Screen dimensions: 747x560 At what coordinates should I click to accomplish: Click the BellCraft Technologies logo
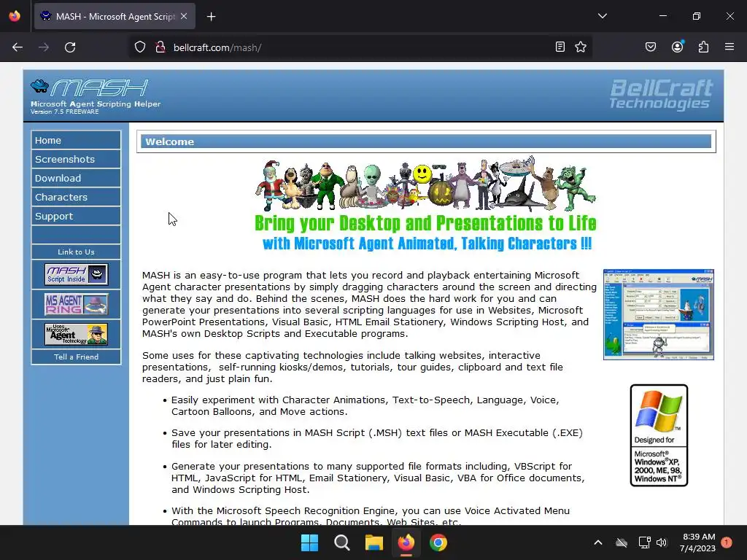point(661,94)
